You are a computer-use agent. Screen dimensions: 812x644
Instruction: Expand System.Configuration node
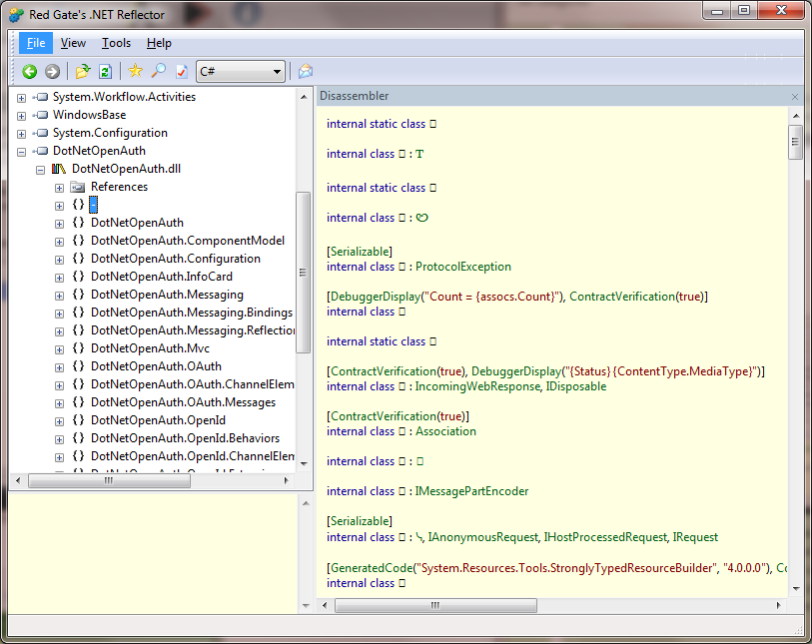[21, 134]
